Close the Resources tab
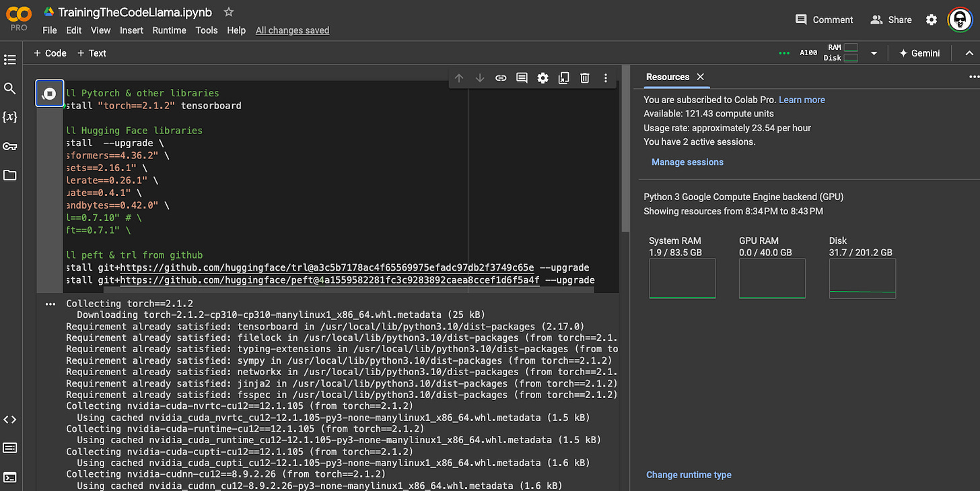Viewport: 980px width, 491px height. [x=700, y=77]
